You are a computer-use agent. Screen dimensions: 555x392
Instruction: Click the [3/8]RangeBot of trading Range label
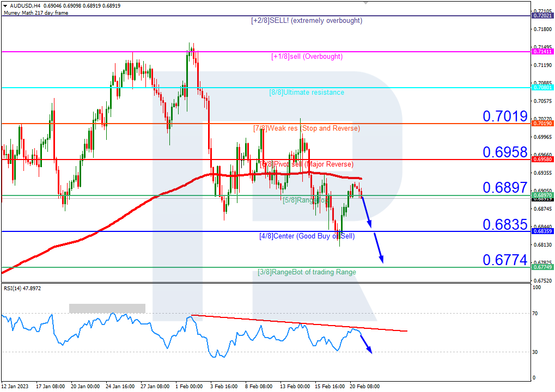(307, 272)
